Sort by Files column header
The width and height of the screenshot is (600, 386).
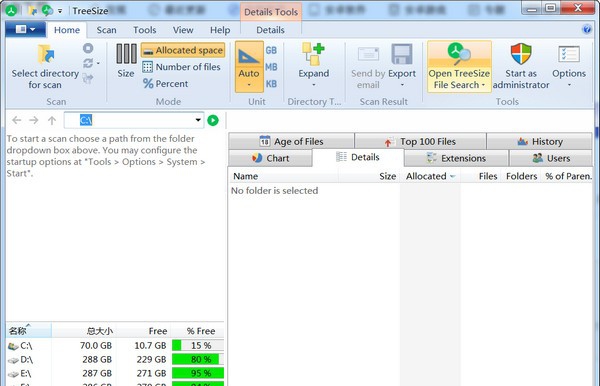[x=481, y=176]
